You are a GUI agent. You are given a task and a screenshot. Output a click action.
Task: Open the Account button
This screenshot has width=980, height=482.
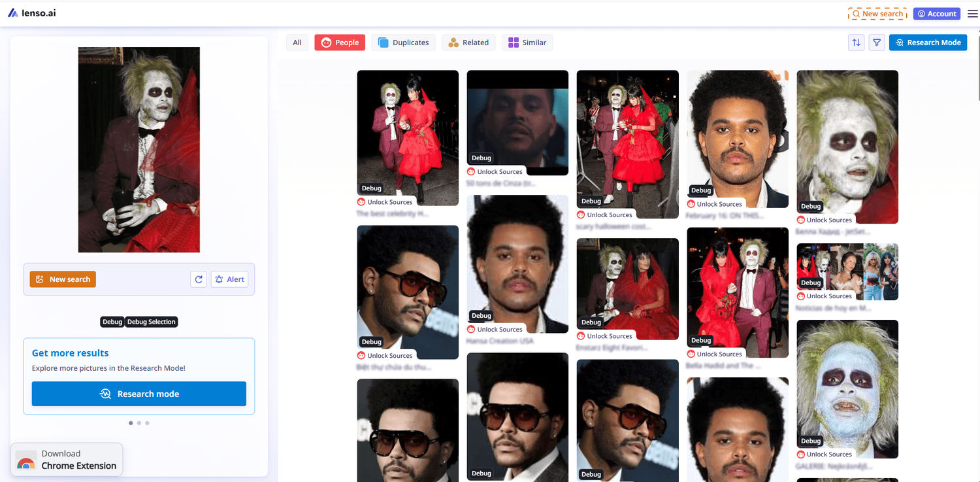937,14
